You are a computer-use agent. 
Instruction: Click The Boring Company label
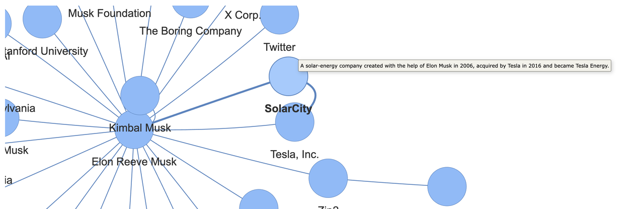(191, 31)
